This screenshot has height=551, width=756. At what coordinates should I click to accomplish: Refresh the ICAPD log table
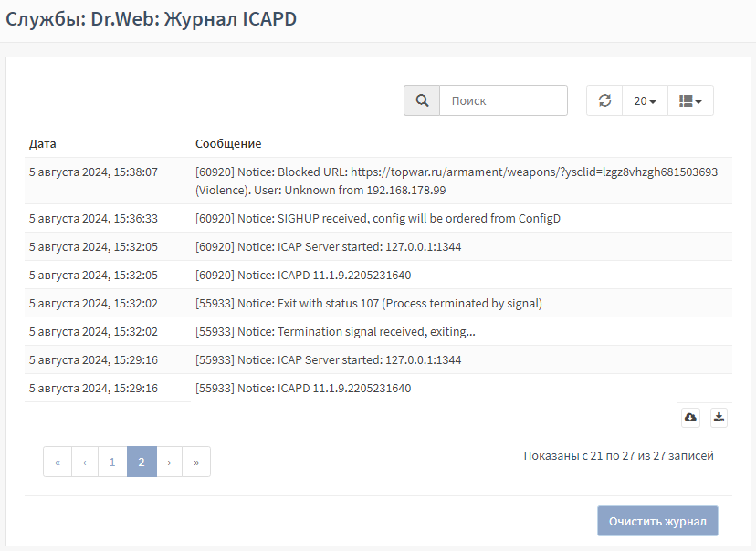click(604, 100)
